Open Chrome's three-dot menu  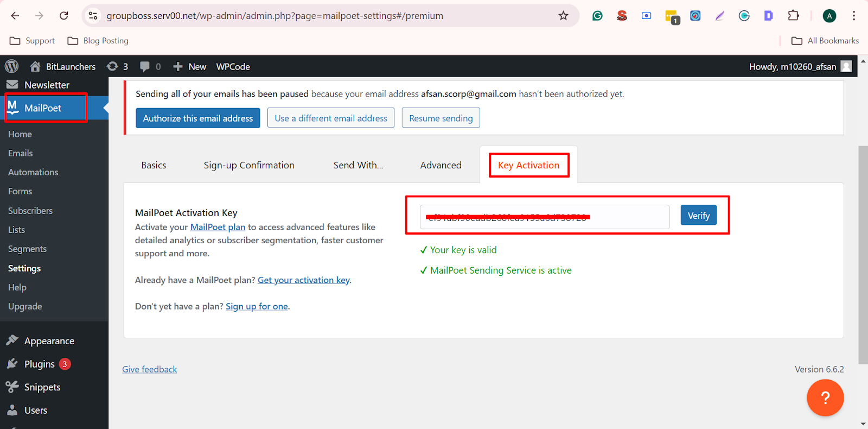854,16
